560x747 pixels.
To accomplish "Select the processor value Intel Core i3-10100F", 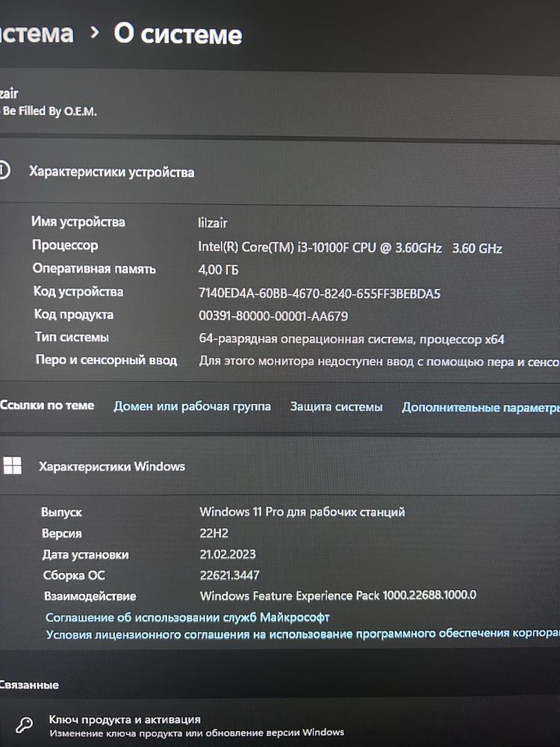I will (350, 248).
